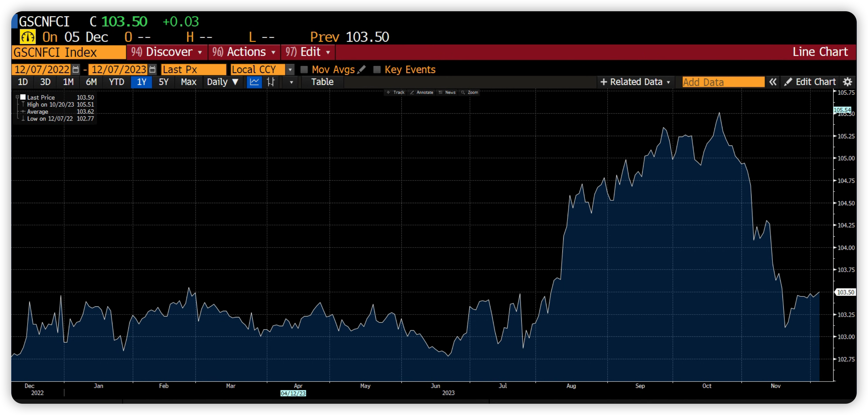Viewport: 868px width, 415px height.
Task: Click the yellow clock status icon
Action: pyautogui.click(x=27, y=37)
